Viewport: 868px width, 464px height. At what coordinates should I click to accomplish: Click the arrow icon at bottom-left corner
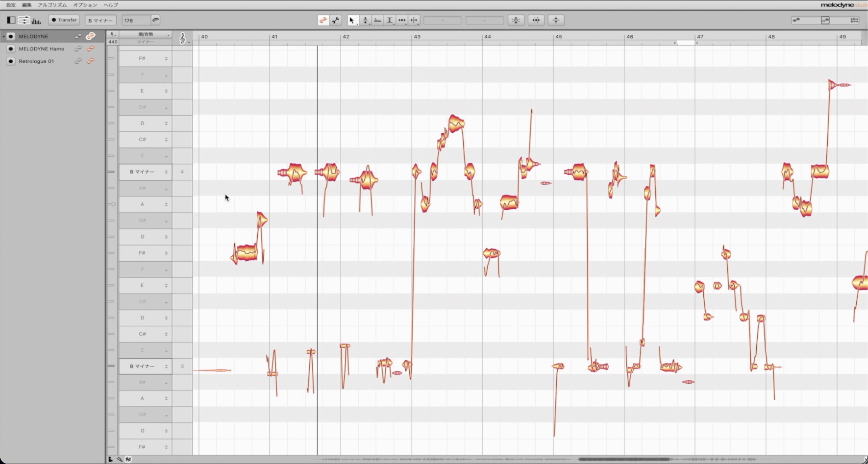pyautogui.click(x=111, y=459)
